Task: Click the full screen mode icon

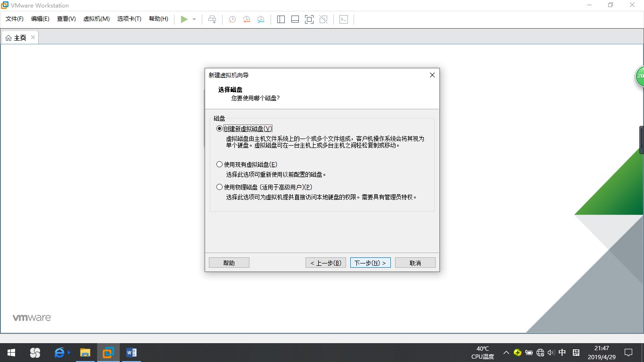Action: [x=309, y=19]
